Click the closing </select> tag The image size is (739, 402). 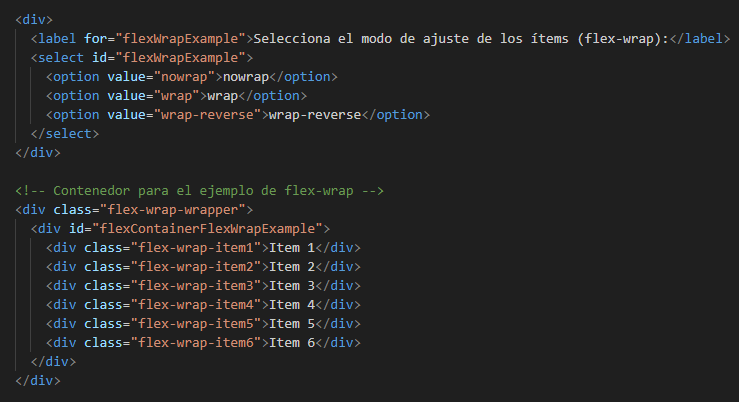coord(65,134)
